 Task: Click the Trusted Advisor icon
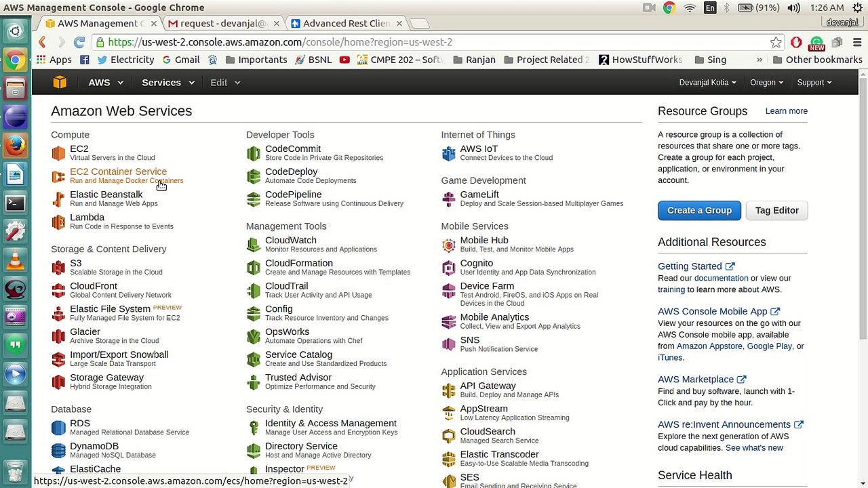coord(254,382)
